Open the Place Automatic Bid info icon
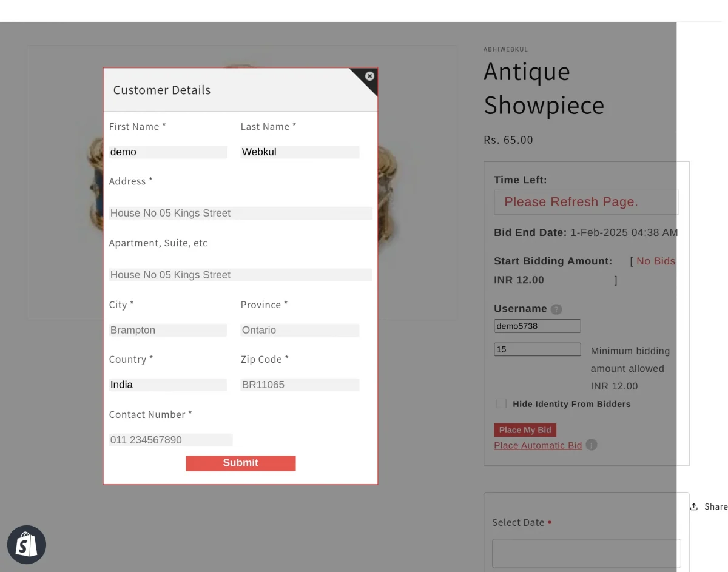The height and width of the screenshot is (572, 728). point(591,445)
